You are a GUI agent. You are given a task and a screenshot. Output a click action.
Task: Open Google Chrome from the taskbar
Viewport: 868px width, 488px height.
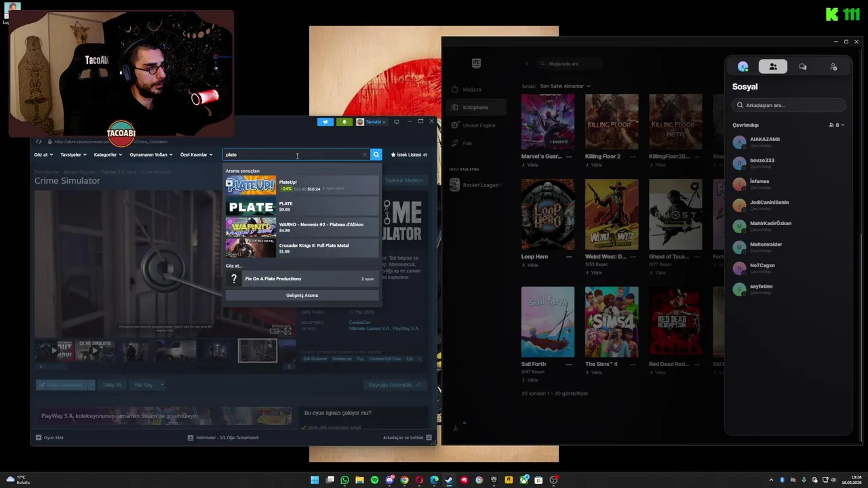click(404, 480)
